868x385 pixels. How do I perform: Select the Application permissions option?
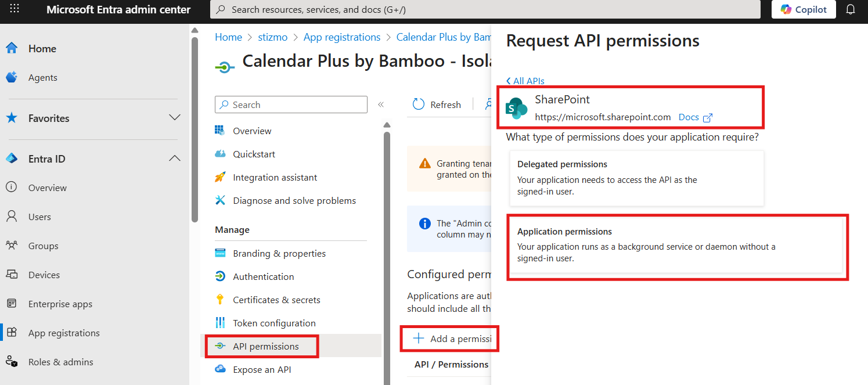pos(677,247)
